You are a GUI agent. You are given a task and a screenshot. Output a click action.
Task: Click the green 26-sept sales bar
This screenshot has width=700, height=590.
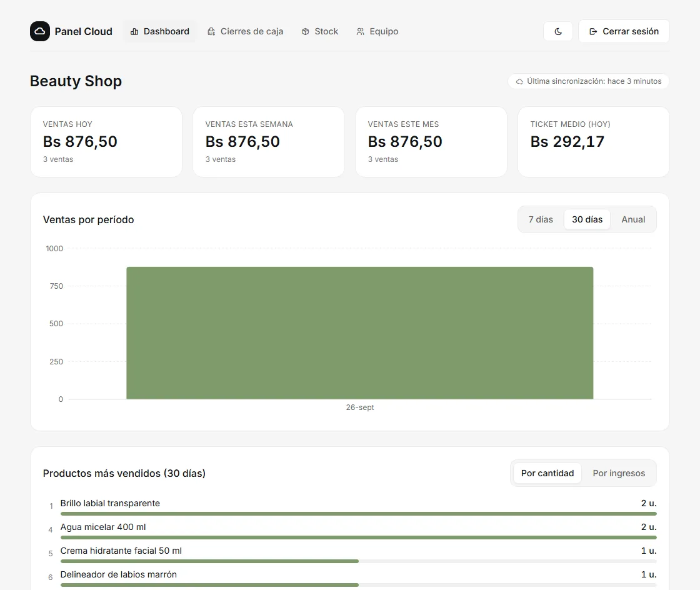click(360, 333)
